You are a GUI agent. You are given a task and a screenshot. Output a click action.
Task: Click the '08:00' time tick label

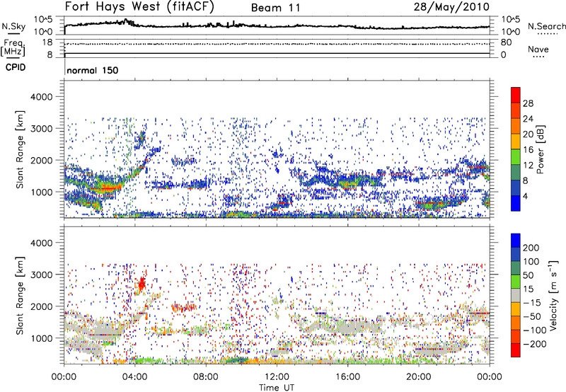206,377
